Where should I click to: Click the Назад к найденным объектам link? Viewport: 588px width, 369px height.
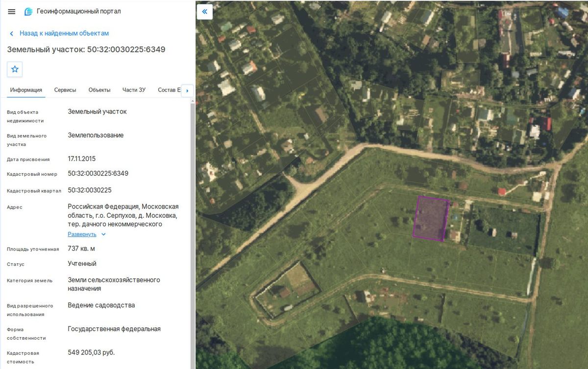point(64,33)
